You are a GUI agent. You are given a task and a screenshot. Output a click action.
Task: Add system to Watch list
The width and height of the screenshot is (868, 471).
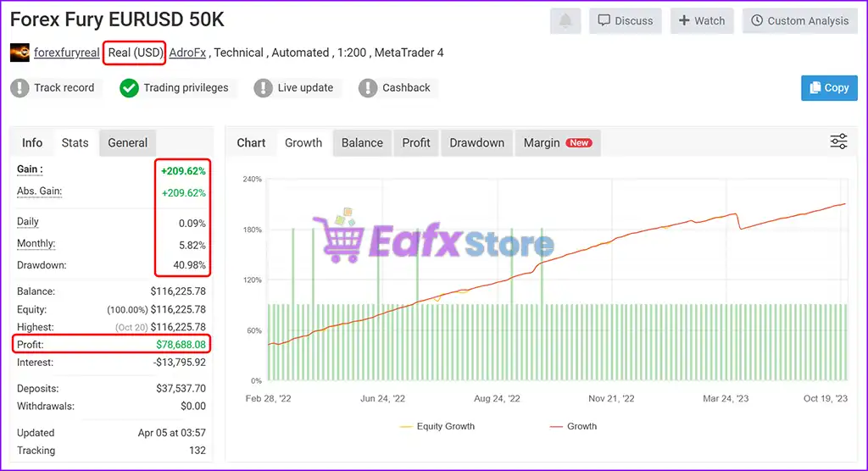click(x=702, y=20)
